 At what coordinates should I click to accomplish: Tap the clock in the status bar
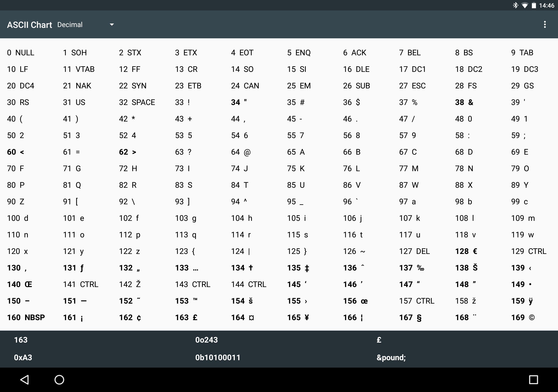(x=547, y=5)
